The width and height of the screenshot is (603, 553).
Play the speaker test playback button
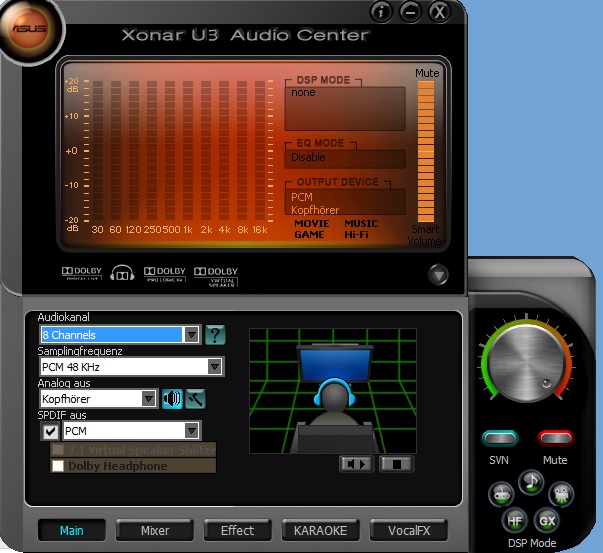(x=356, y=464)
